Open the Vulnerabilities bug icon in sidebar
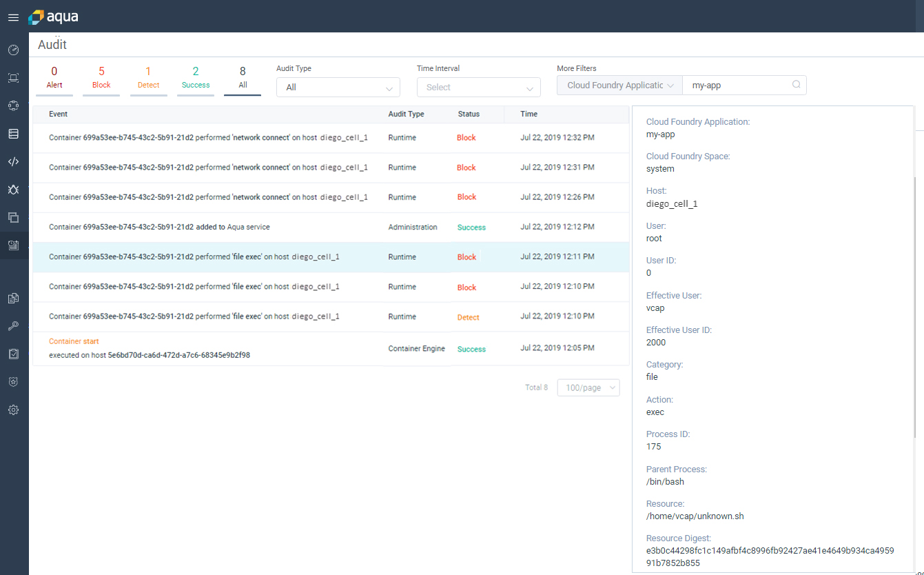 coord(13,189)
